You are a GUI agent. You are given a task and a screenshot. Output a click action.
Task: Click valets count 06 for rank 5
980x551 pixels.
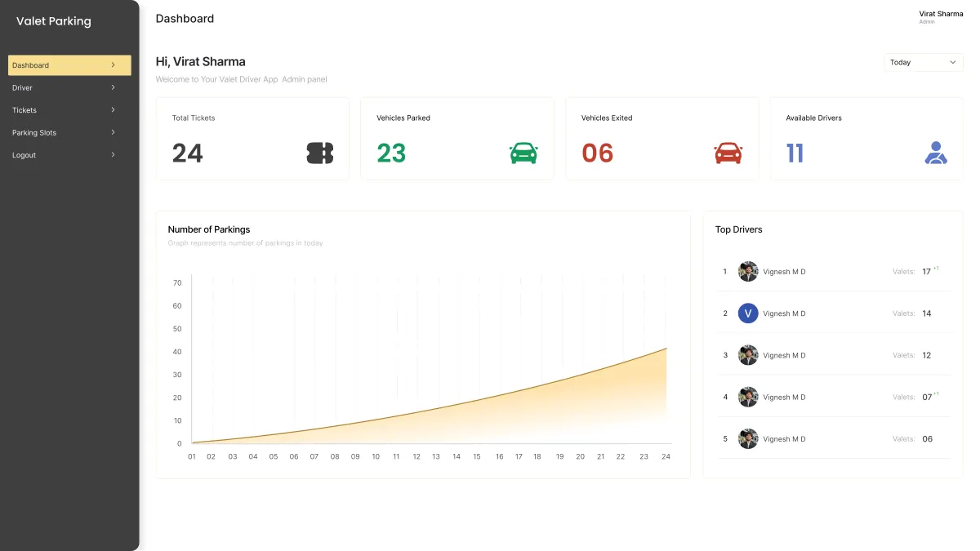[927, 439]
